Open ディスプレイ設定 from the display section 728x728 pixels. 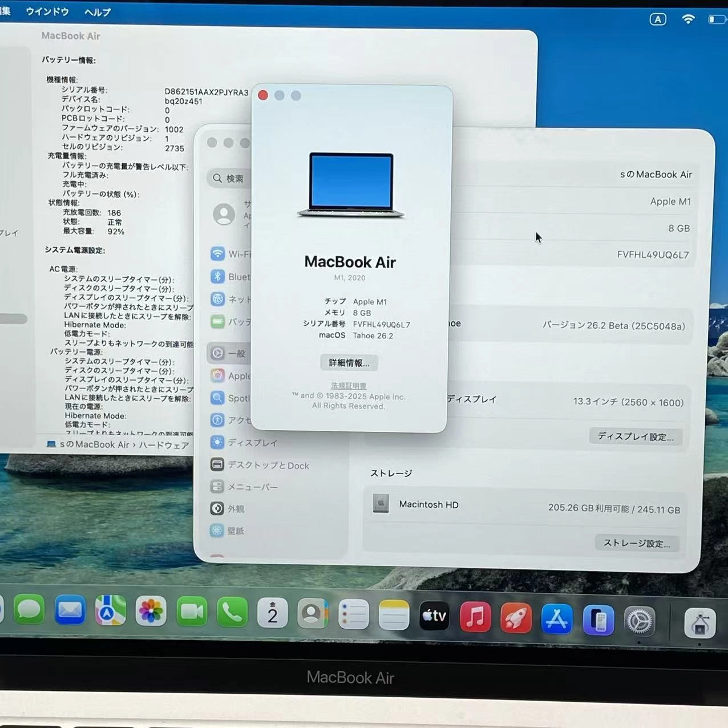635,436
